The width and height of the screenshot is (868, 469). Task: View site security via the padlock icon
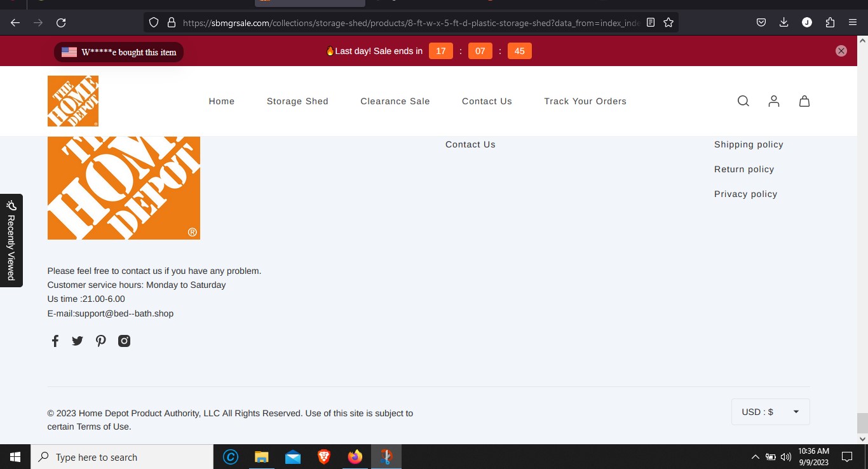(171, 22)
